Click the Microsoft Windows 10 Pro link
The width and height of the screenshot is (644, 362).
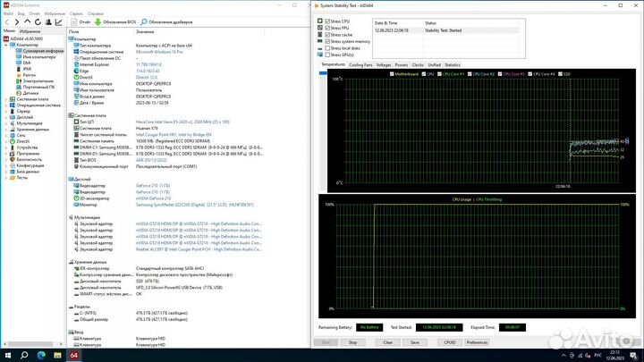159,52
